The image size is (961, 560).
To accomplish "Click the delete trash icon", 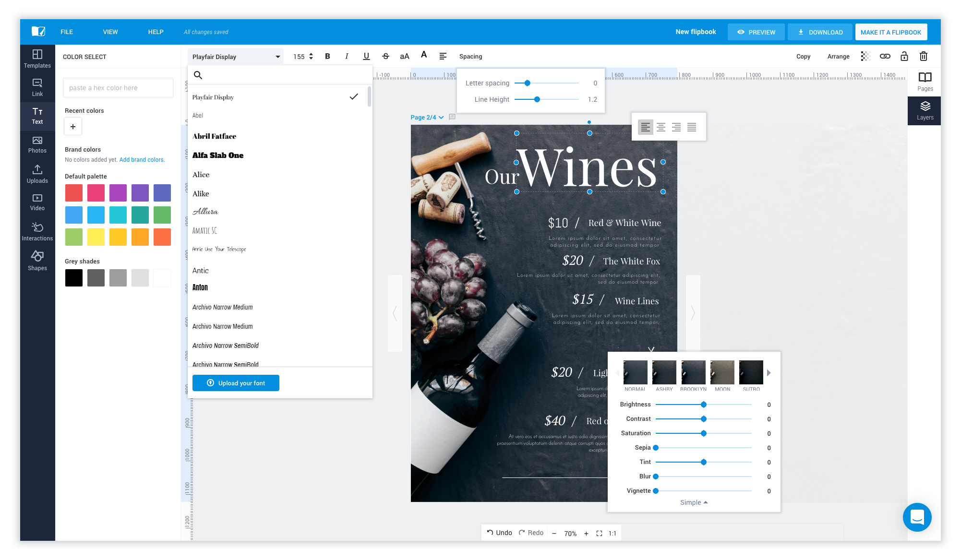I will point(923,56).
